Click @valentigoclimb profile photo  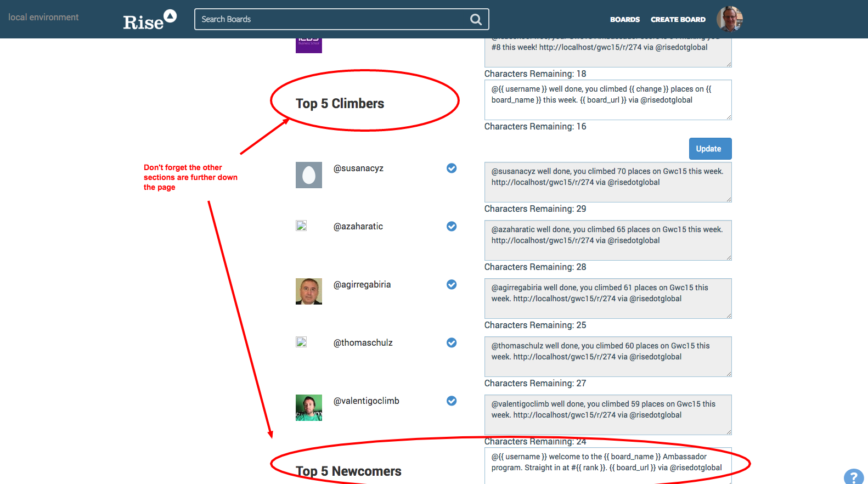click(308, 408)
